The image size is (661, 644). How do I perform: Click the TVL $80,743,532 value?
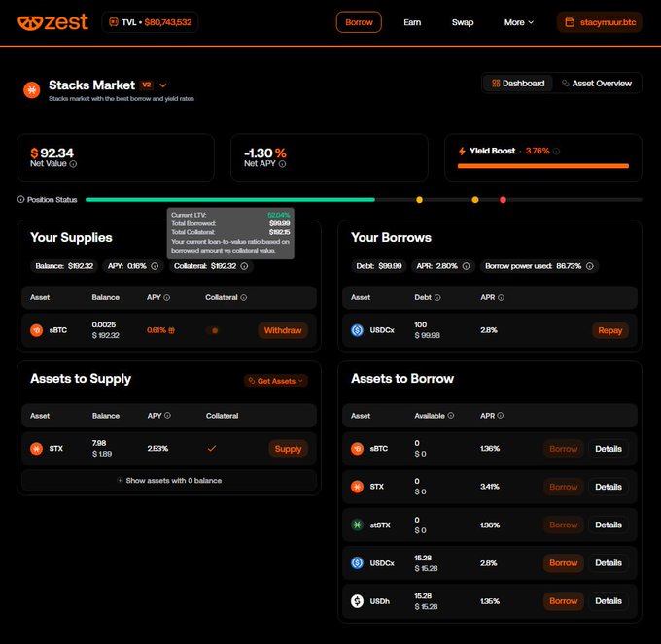coord(168,22)
